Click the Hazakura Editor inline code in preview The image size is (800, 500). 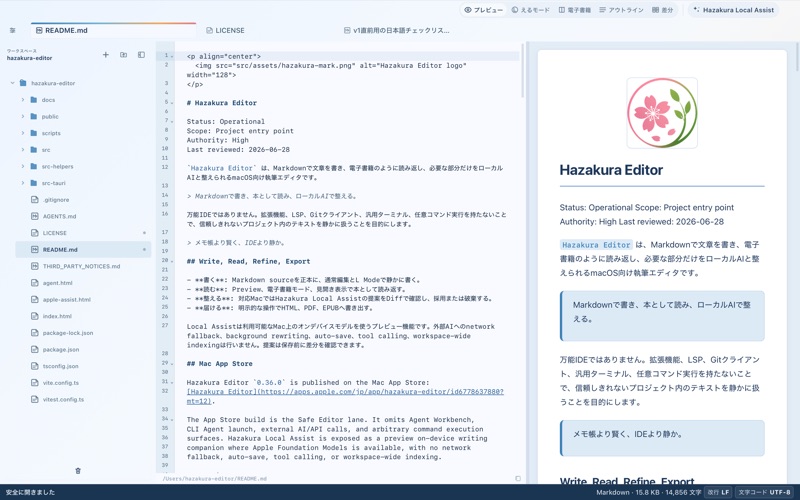pos(596,245)
